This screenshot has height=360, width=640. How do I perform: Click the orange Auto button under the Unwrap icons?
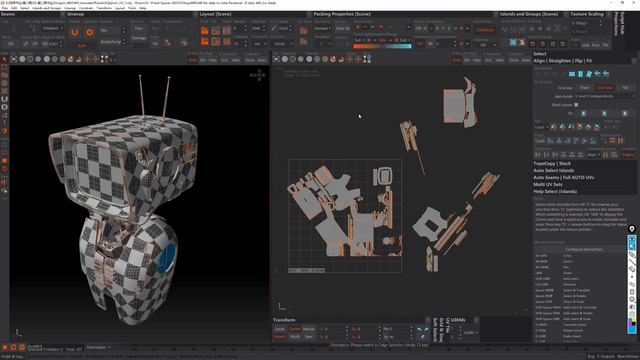click(x=82, y=45)
